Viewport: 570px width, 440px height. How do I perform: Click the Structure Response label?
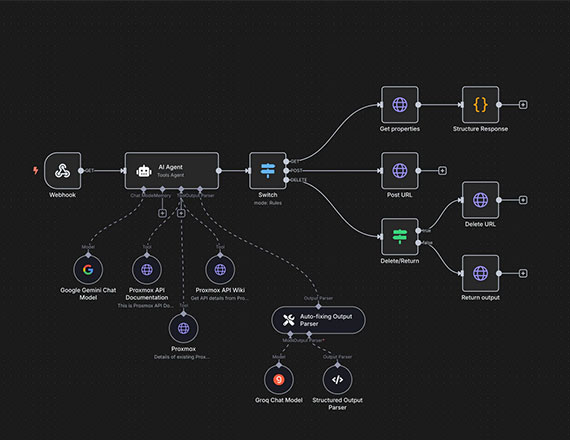tap(480, 129)
